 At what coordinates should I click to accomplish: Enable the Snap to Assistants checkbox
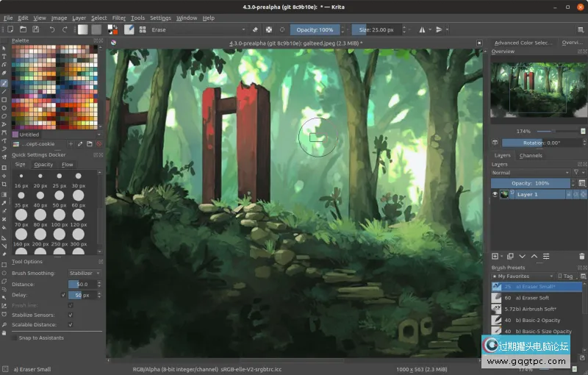coord(14,337)
